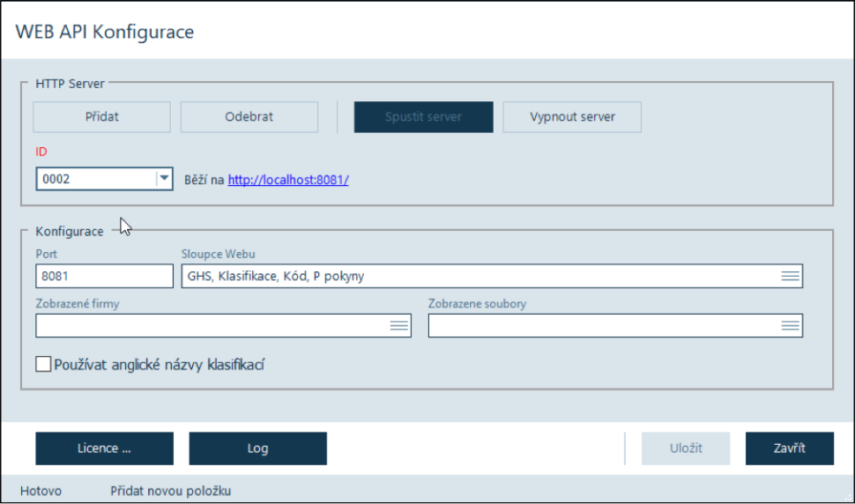Enable Používat anglické názvy klasifikací checkbox
This screenshot has height=504, width=855.
tap(43, 364)
